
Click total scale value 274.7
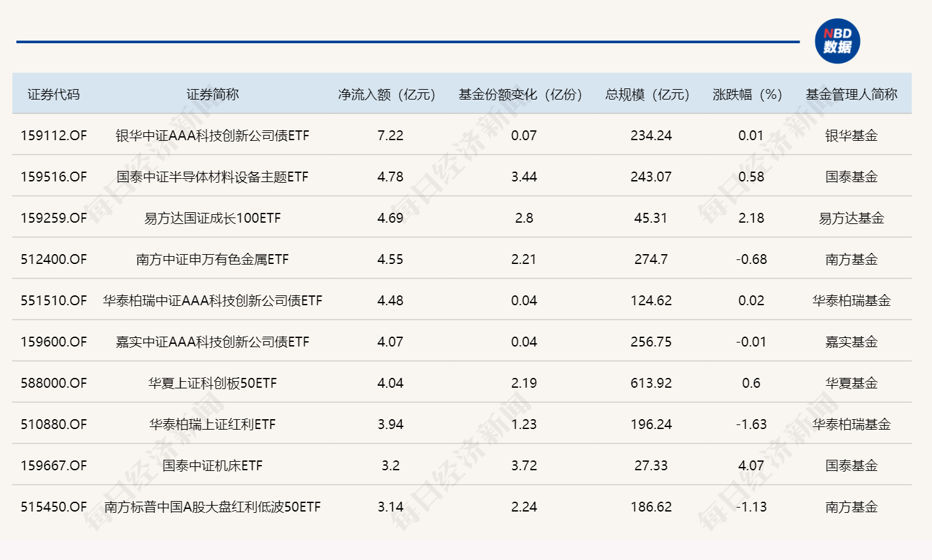click(651, 259)
